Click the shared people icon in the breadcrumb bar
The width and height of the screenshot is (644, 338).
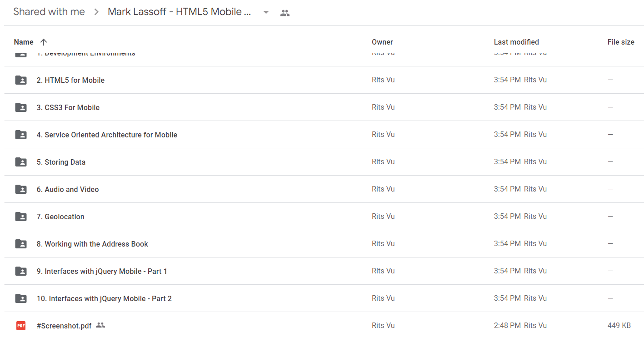tap(285, 13)
